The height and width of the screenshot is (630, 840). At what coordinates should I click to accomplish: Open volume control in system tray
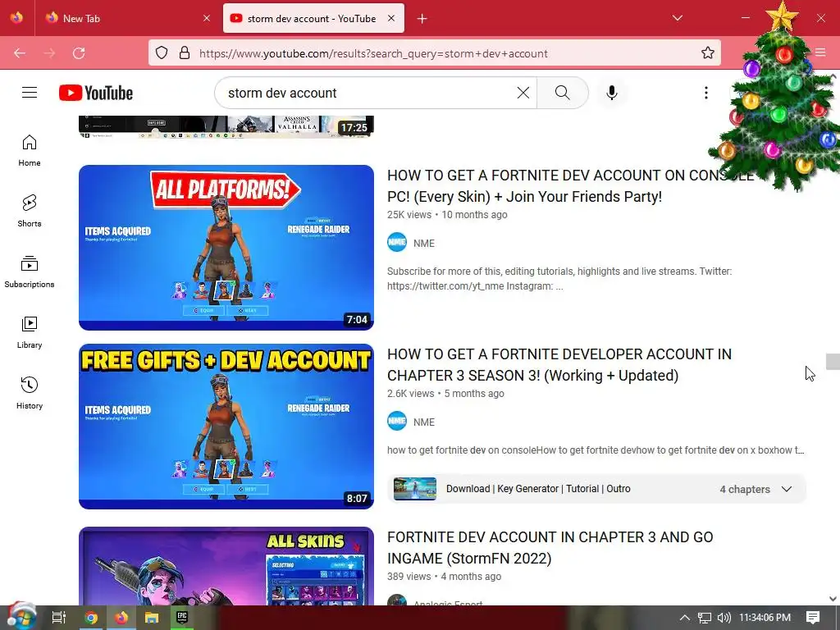click(x=724, y=618)
